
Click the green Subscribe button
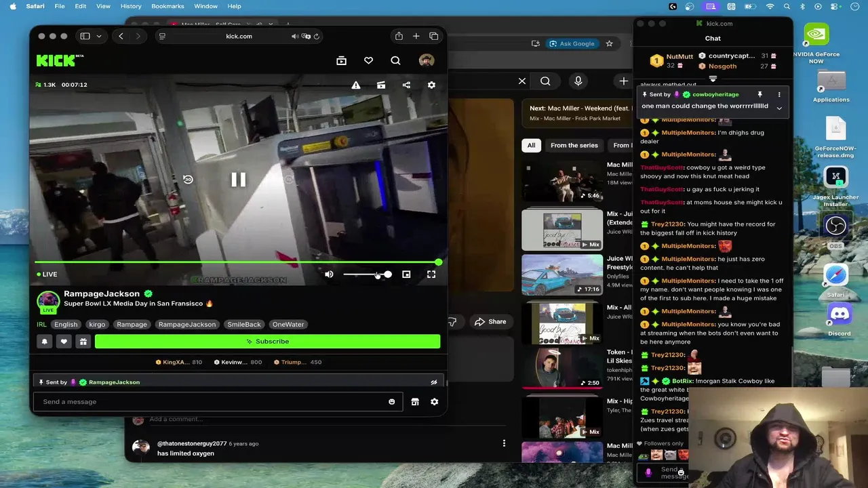[x=267, y=342]
